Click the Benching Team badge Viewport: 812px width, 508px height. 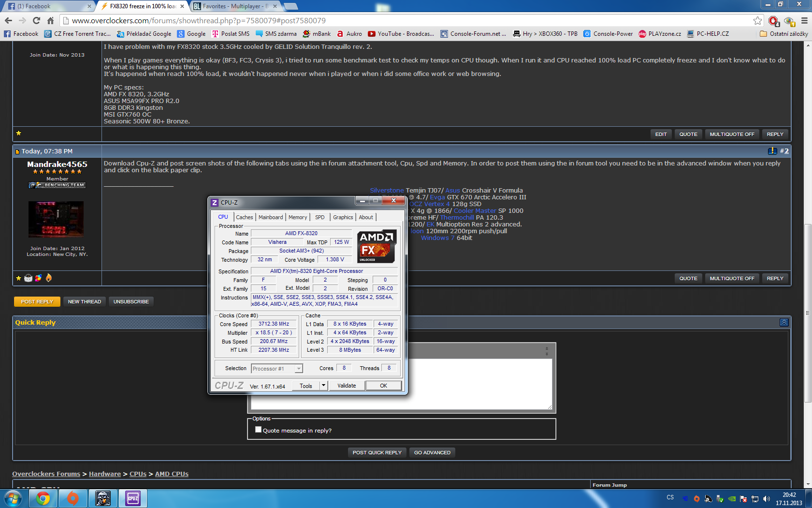coord(57,185)
